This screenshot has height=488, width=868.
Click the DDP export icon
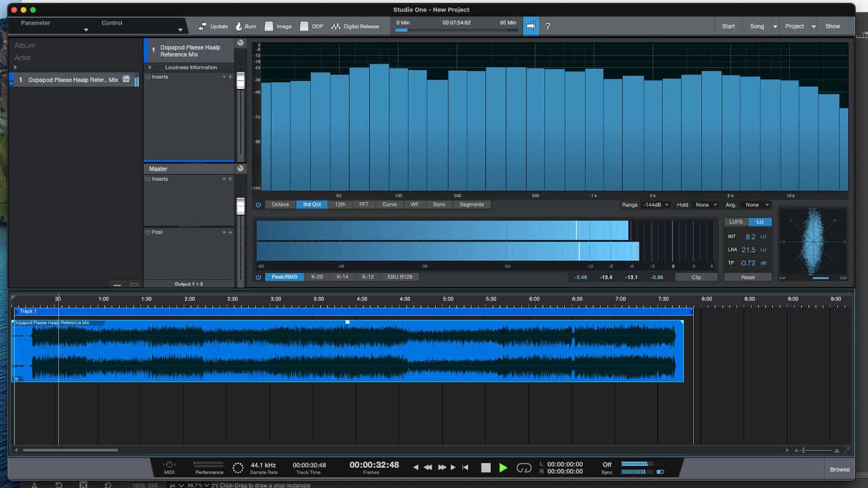click(304, 26)
